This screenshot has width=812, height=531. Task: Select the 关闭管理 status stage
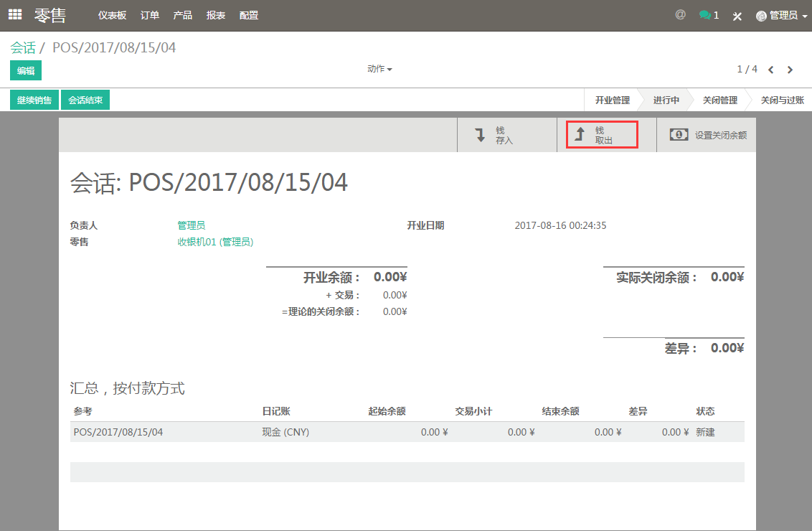click(x=719, y=100)
